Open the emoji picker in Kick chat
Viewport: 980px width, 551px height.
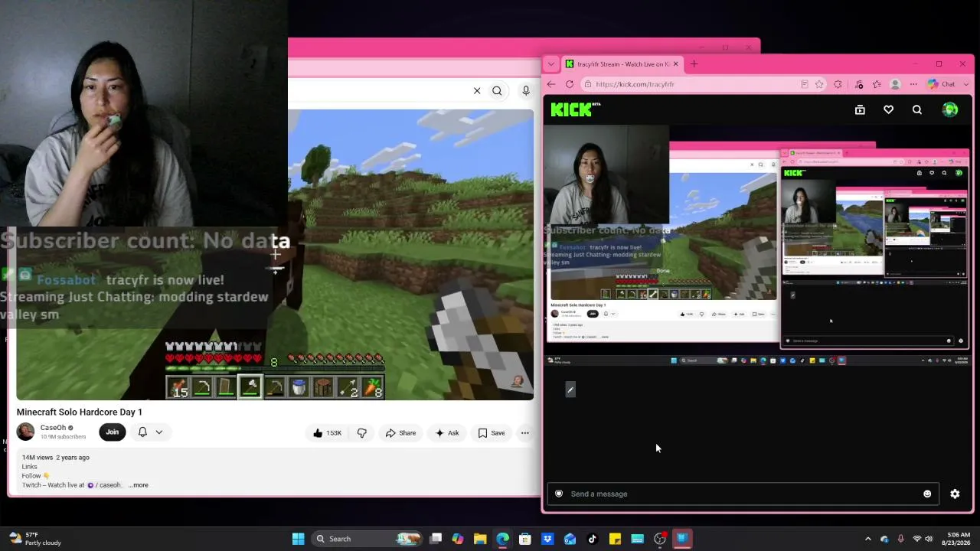point(927,494)
